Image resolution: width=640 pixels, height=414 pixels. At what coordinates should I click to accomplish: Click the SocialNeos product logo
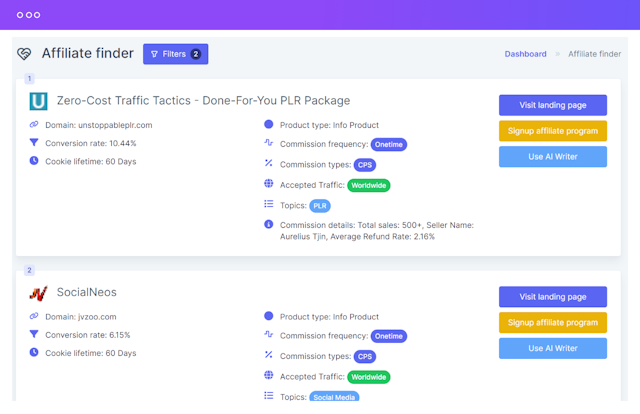(x=38, y=293)
